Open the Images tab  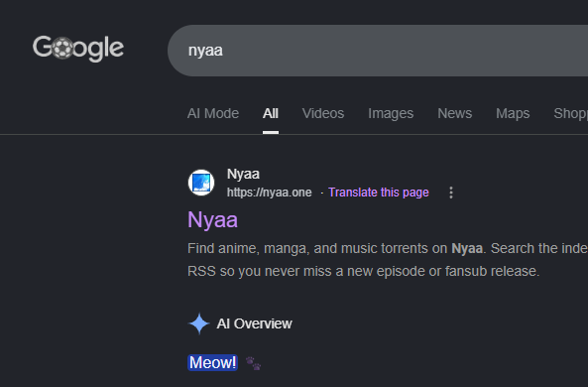391,113
